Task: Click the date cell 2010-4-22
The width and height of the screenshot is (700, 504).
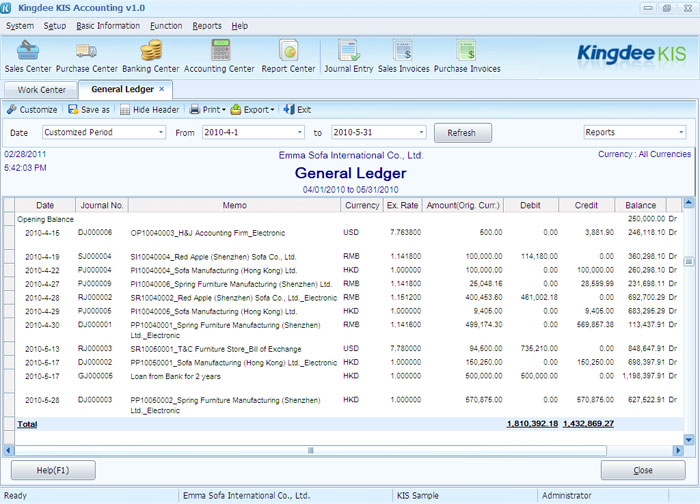Action: [42, 270]
